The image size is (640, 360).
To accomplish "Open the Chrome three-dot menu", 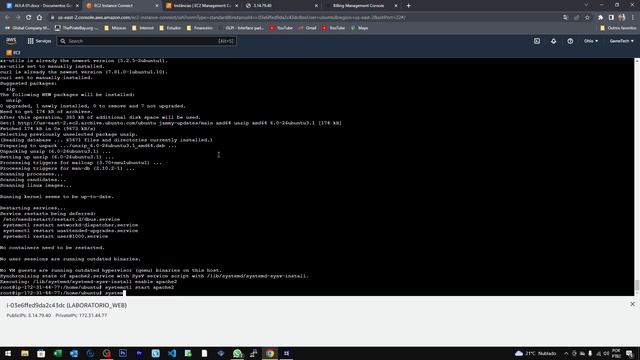I will pyautogui.click(x=633, y=18).
